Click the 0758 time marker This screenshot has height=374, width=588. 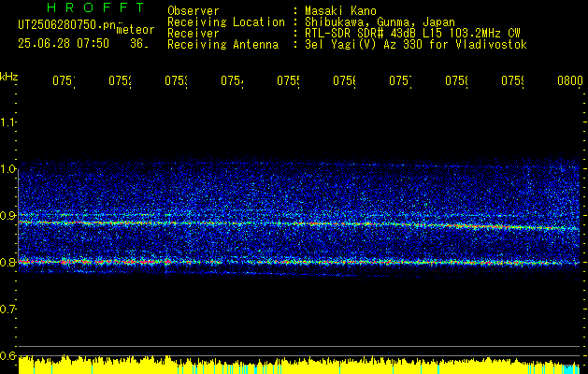pyautogui.click(x=457, y=81)
